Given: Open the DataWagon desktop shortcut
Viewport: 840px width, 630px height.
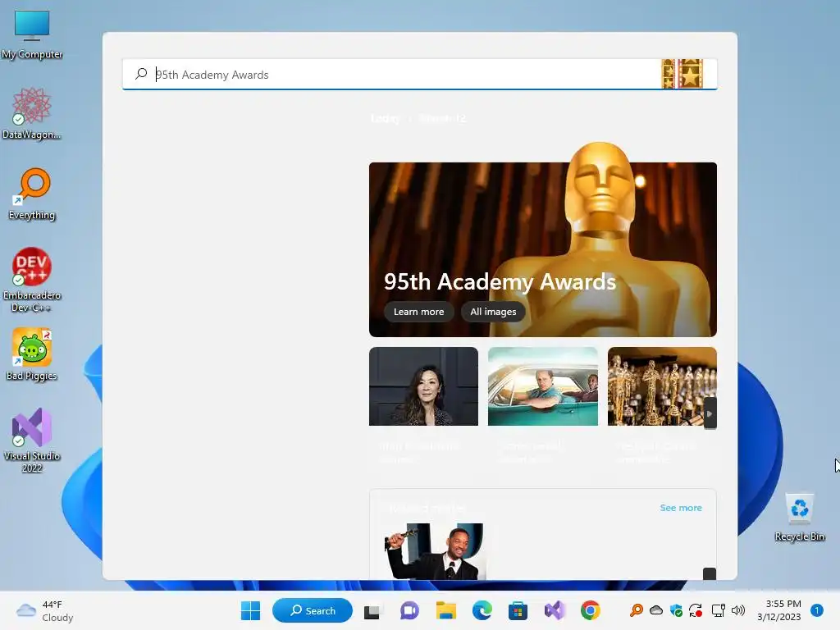Looking at the screenshot, I should (x=31, y=113).
